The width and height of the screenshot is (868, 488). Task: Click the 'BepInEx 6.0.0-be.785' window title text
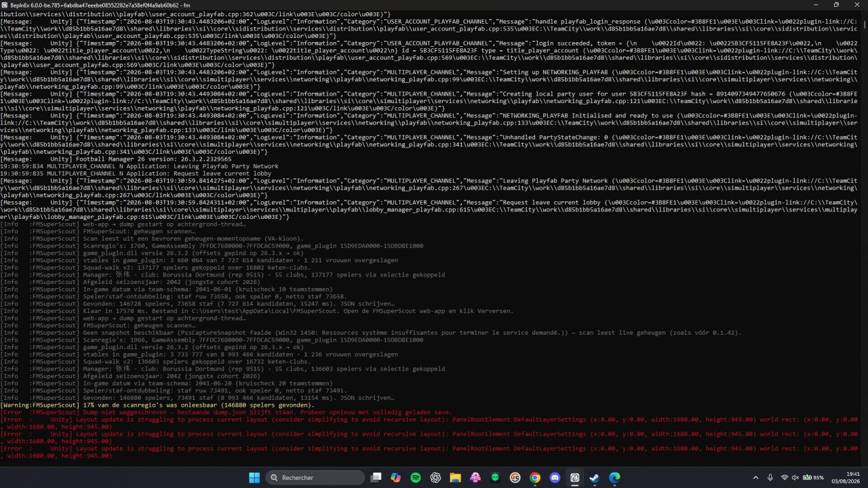coord(101,5)
